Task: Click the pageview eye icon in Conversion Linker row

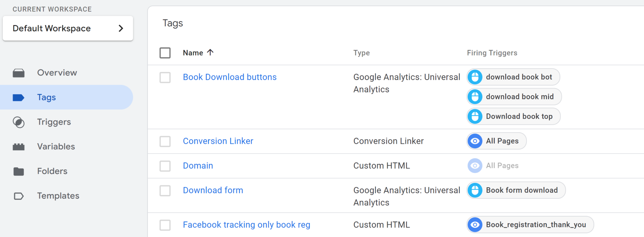Action: pyautogui.click(x=475, y=141)
